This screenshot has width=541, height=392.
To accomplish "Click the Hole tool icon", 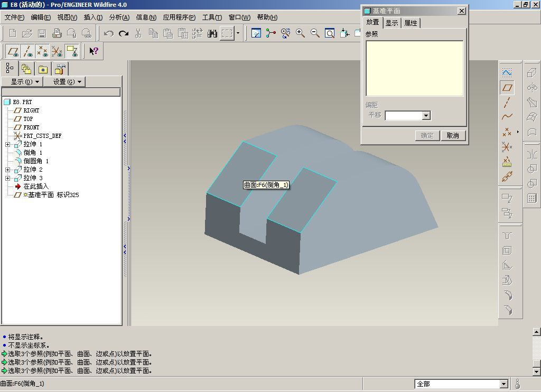I will tap(507, 236).
